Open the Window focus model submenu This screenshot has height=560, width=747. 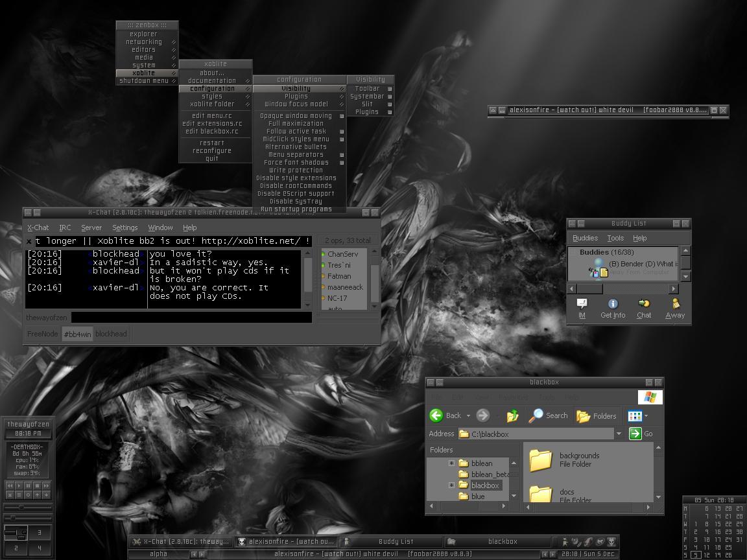click(x=299, y=104)
